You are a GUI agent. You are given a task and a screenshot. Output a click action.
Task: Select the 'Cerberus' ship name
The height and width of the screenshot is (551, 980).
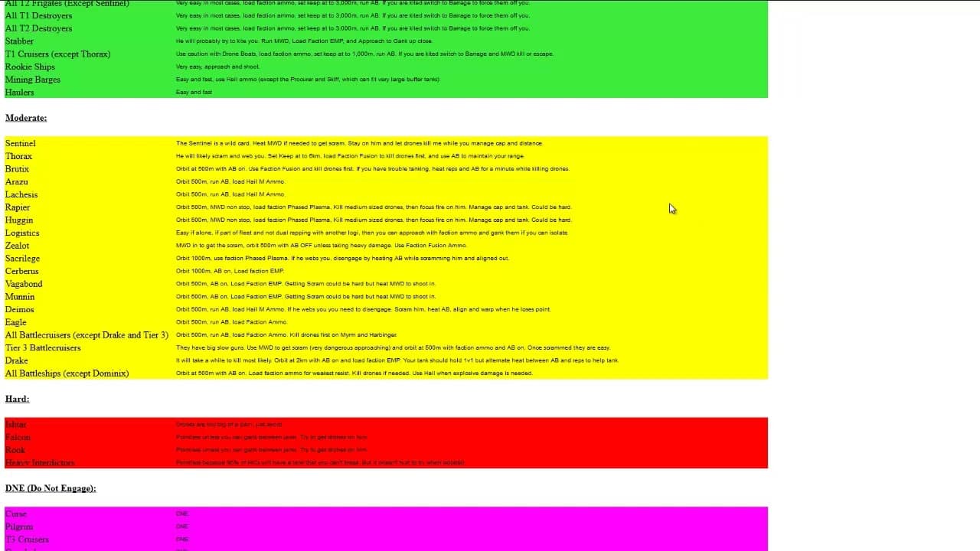pos(21,271)
